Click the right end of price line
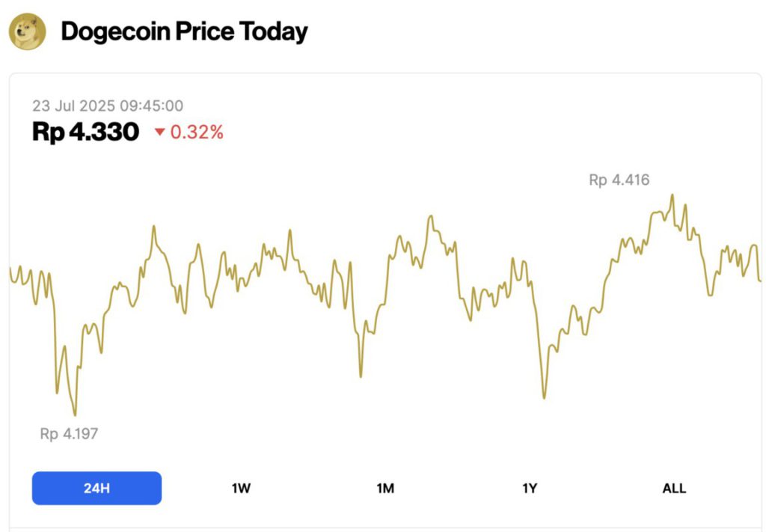 pos(760,281)
